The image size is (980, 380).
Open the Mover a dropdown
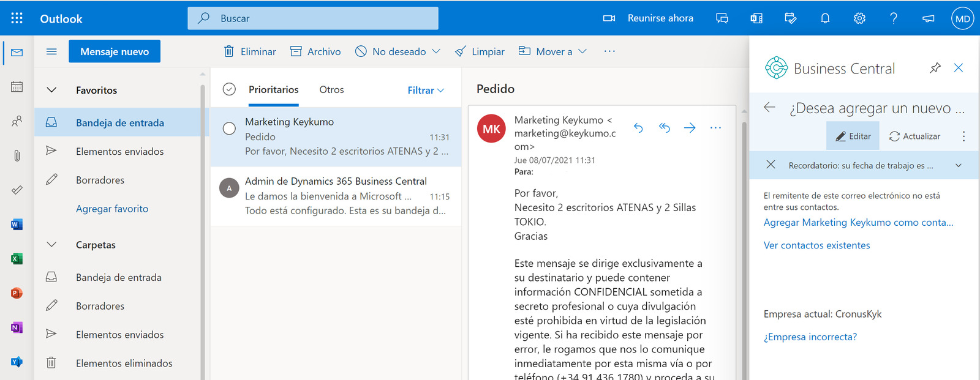[552, 51]
